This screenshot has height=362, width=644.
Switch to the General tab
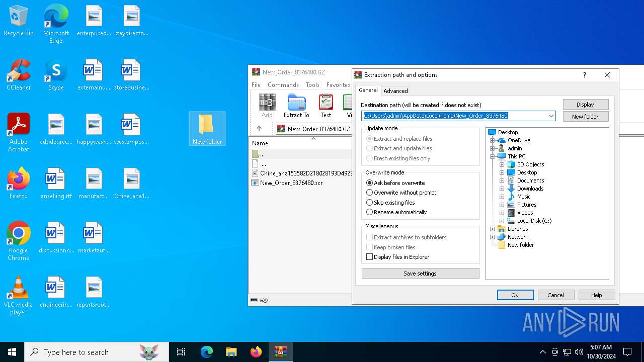[x=368, y=90]
